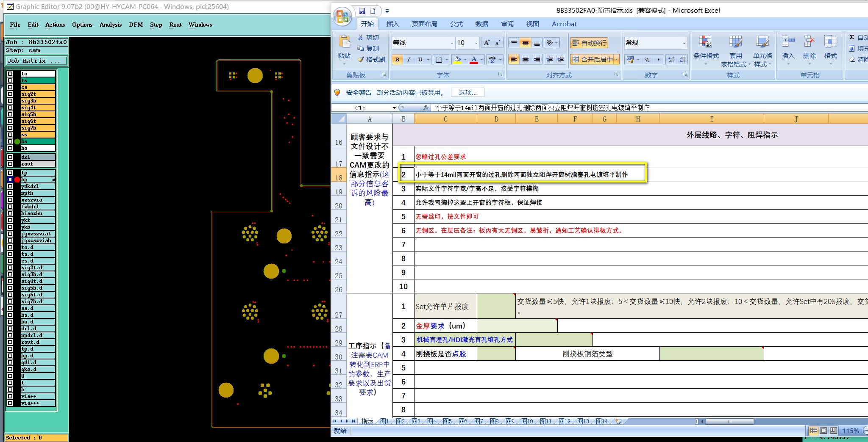Image resolution: width=868 pixels, height=442 pixels.
Task: Click the Save icon in quick access toolbar
Action: pyautogui.click(x=362, y=11)
